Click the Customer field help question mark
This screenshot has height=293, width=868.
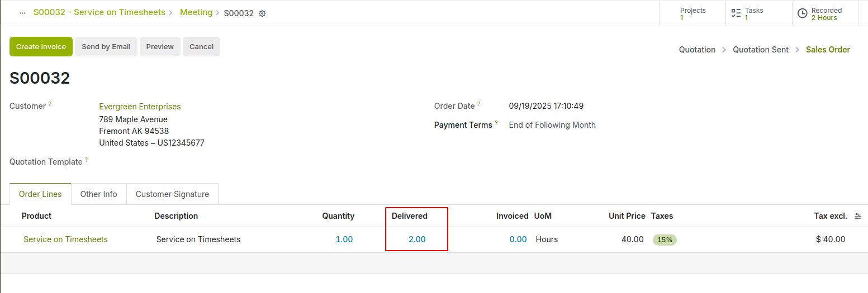click(x=50, y=104)
